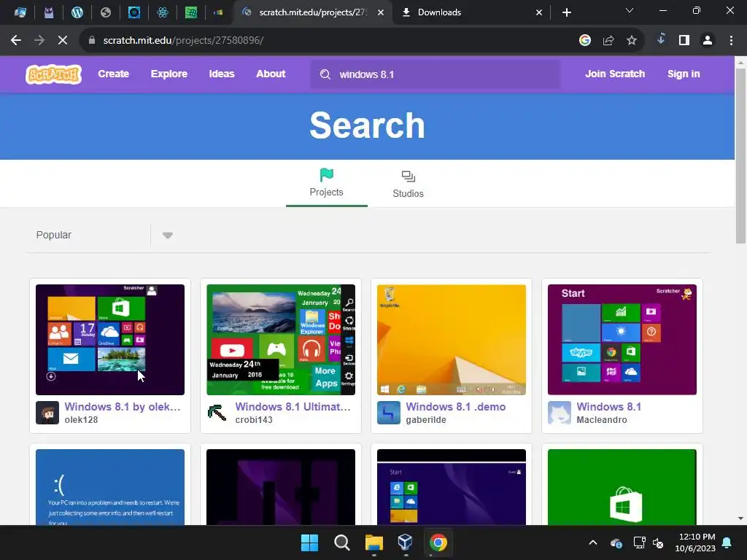Switch to the Downloads tab

pos(471,12)
